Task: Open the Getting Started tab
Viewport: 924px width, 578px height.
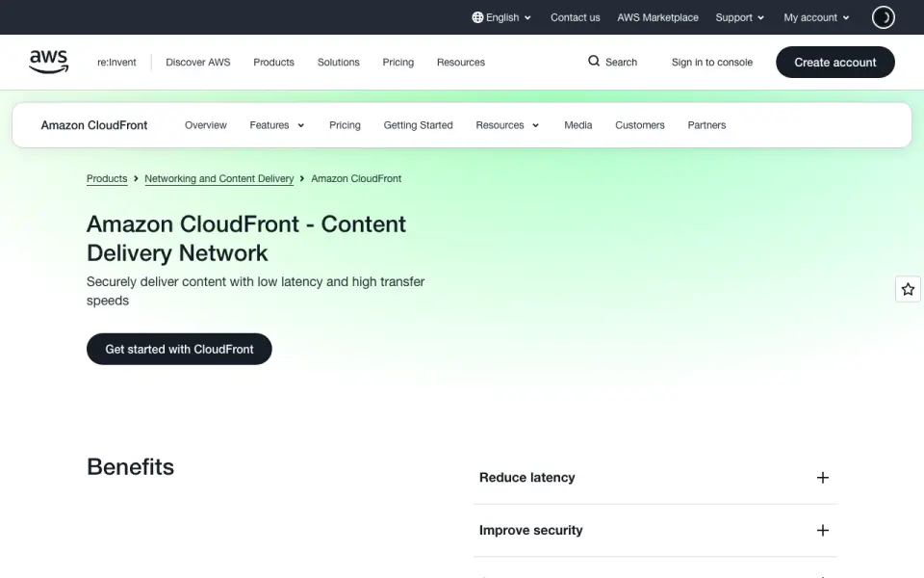Action: [418, 125]
